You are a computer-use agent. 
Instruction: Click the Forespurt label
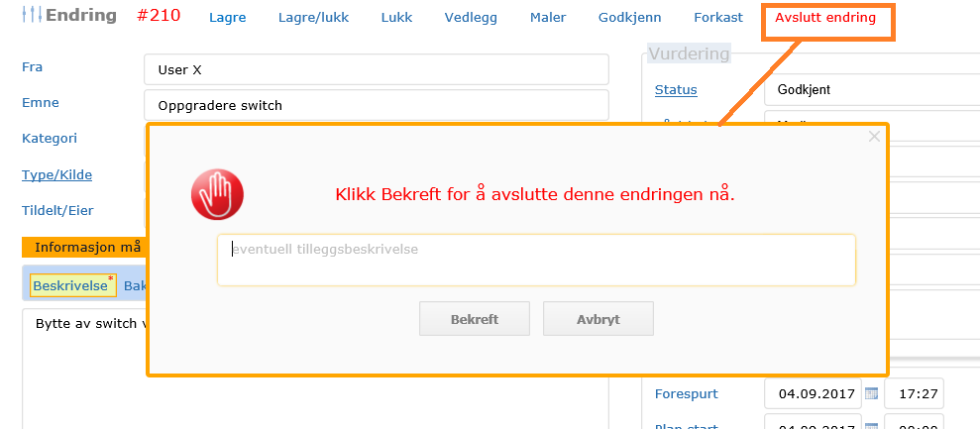click(x=687, y=394)
